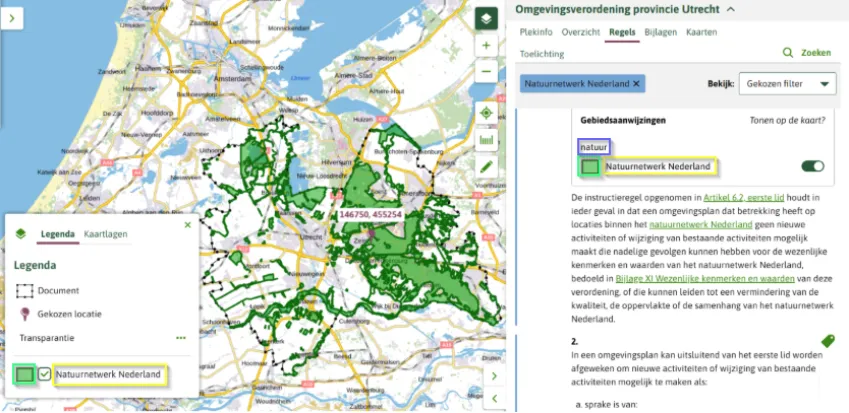
Task: Expand the left sidebar with the arrow
Action: coord(11,18)
